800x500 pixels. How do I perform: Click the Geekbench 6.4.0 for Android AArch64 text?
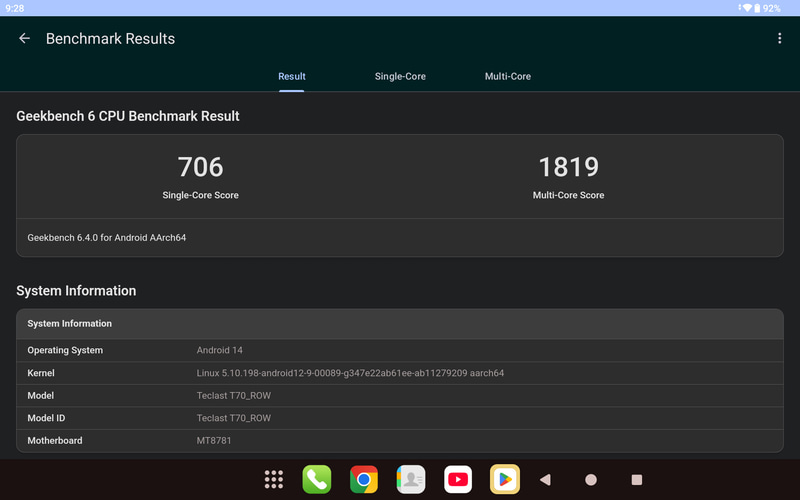click(107, 238)
